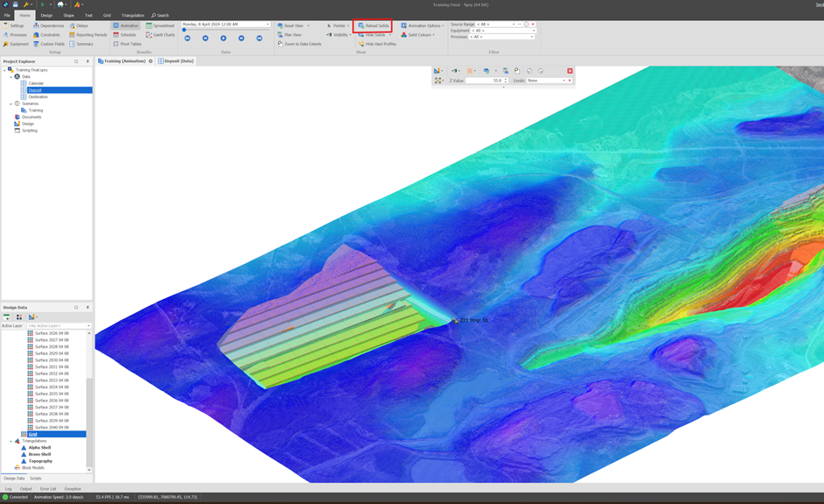Select Topography in Design Data tree
Image resolution: width=824 pixels, height=504 pixels.
(x=39, y=461)
